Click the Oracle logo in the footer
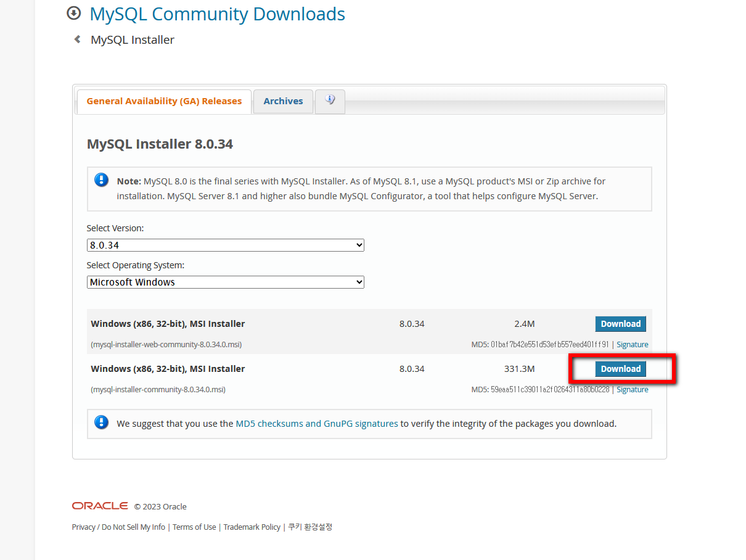Image resolution: width=746 pixels, height=560 pixels. (100, 506)
